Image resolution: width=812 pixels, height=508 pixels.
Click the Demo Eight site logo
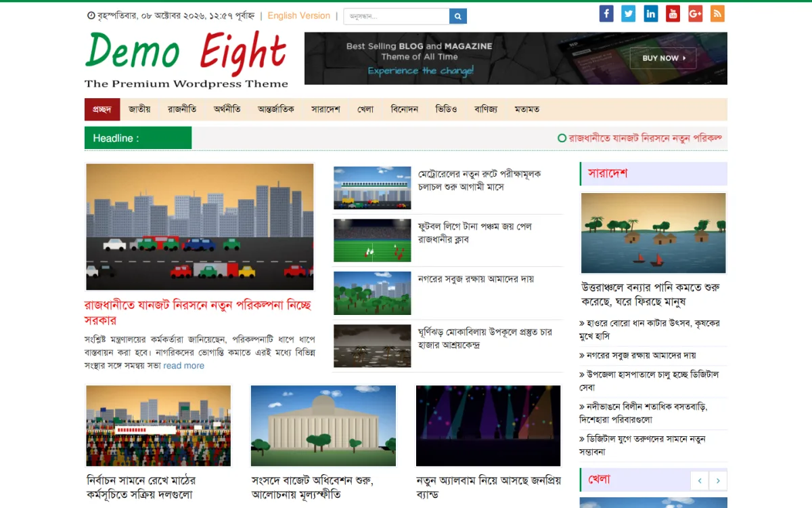pos(186,60)
